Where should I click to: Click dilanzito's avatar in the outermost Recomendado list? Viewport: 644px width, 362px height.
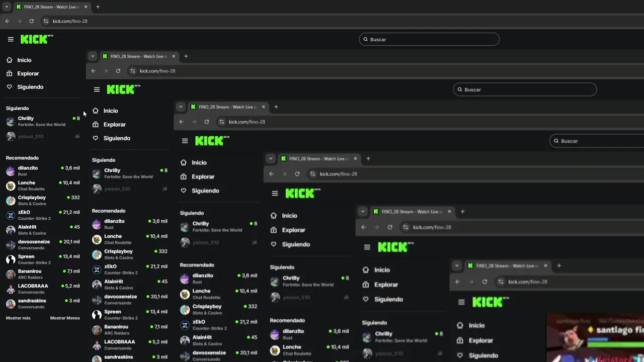point(11,171)
